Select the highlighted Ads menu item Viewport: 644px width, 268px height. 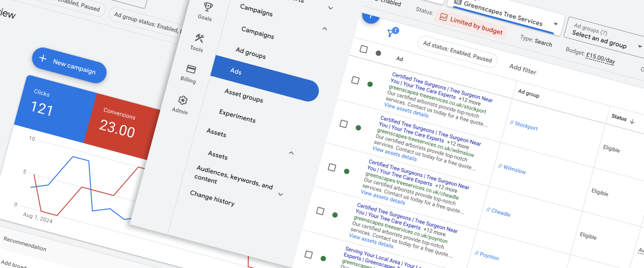click(x=265, y=78)
